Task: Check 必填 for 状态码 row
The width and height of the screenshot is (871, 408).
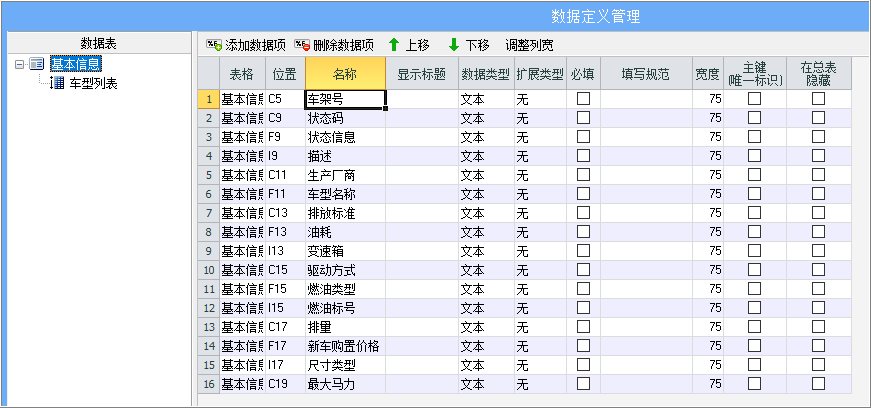Action: click(583, 118)
